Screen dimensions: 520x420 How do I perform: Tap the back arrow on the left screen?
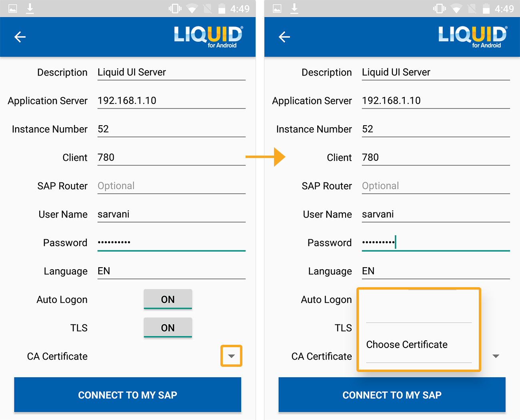pyautogui.click(x=20, y=37)
